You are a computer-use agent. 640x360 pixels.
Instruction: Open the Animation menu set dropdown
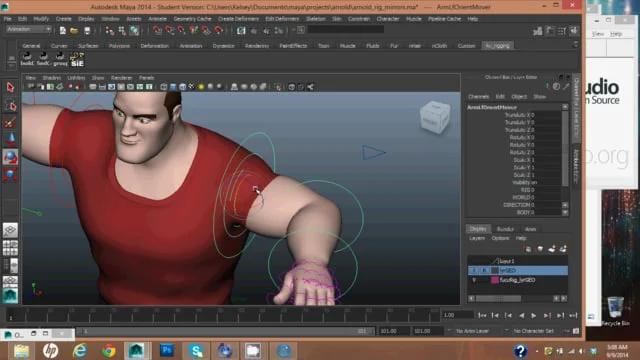click(x=29, y=29)
